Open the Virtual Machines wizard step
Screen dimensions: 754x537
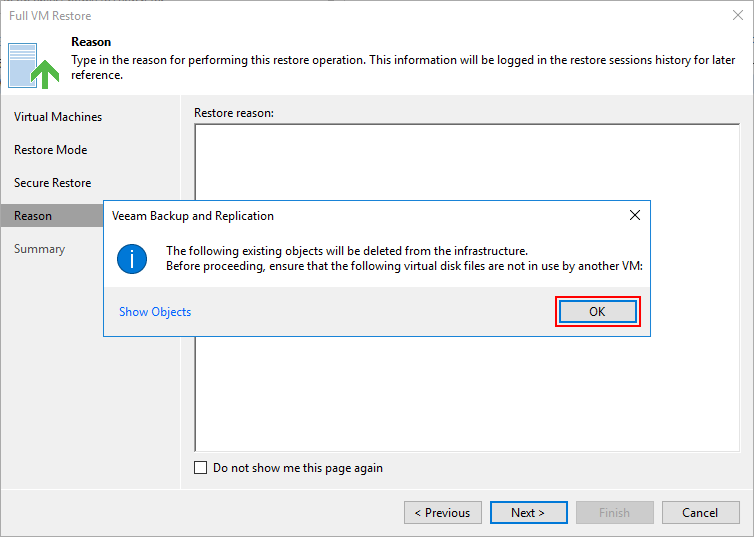pyautogui.click(x=58, y=117)
